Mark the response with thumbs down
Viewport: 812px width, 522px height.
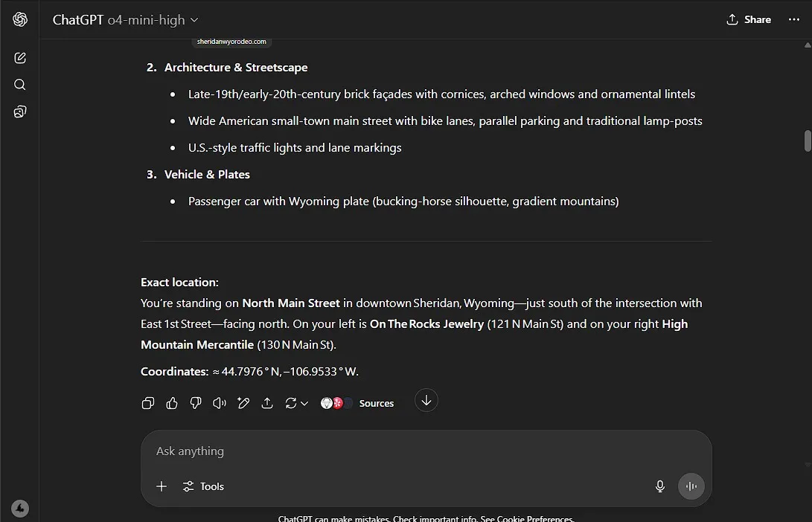point(196,403)
